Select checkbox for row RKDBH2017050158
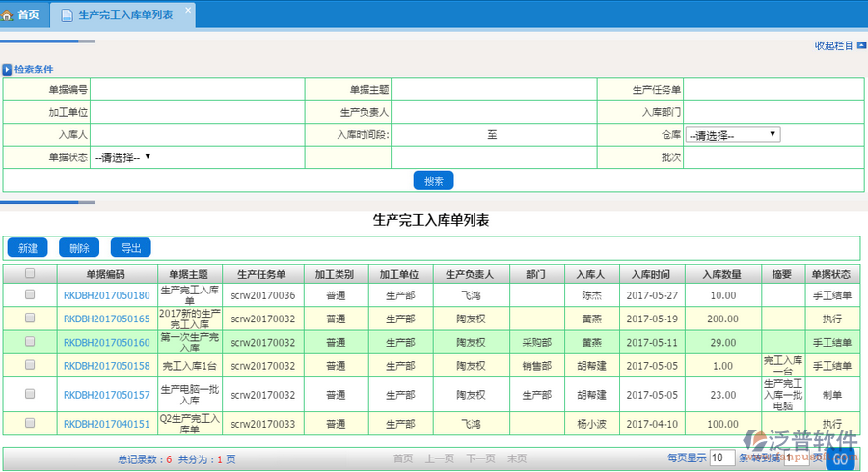 pyautogui.click(x=30, y=365)
